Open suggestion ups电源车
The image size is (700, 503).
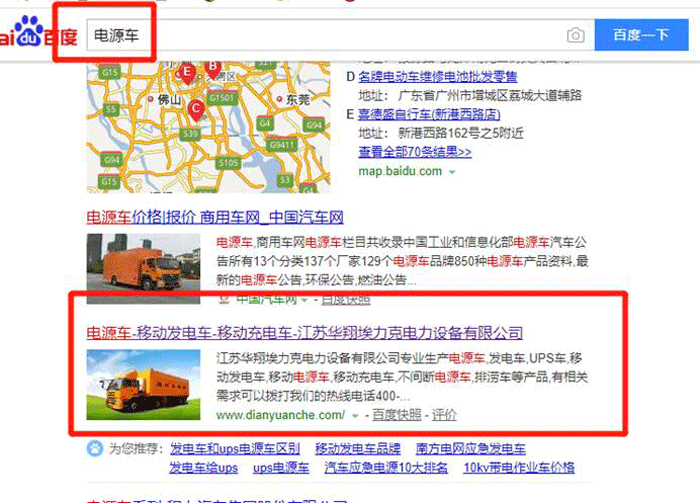(281, 468)
